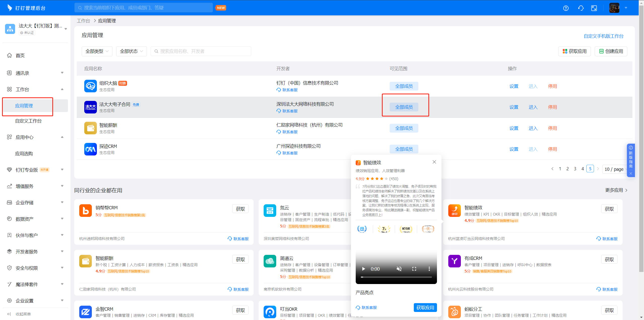644x320 pixels.
Task: Click the help question mark icon
Action: click(566, 8)
